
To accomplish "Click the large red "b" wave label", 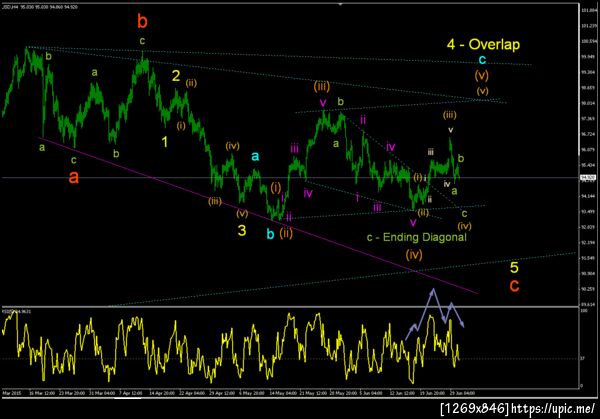I will [142, 21].
